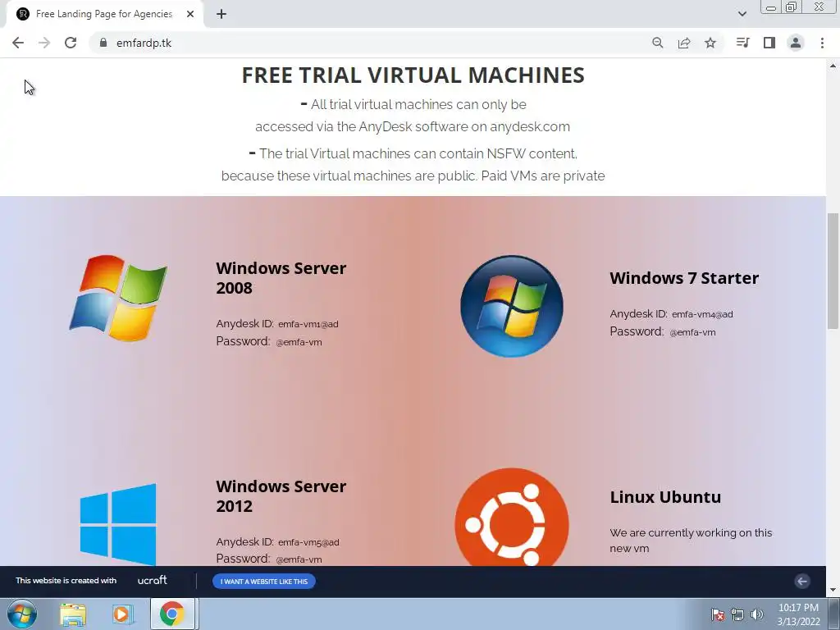Open the volume speaker tray icon
The image size is (840, 630).
[757, 614]
